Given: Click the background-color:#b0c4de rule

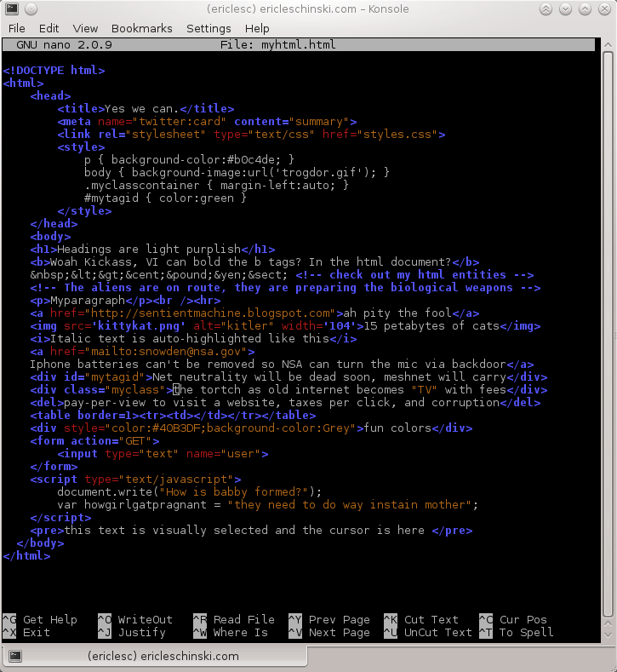Looking at the screenshot, I should [x=189, y=160].
